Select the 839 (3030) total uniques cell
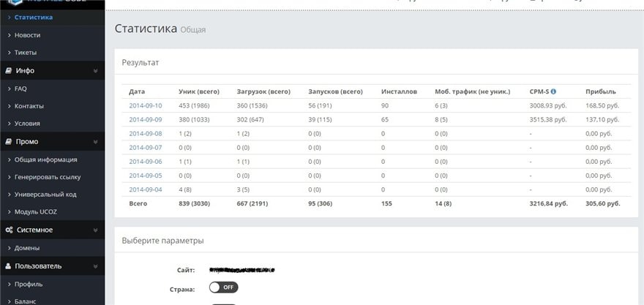The height and width of the screenshot is (305, 644). (194, 203)
